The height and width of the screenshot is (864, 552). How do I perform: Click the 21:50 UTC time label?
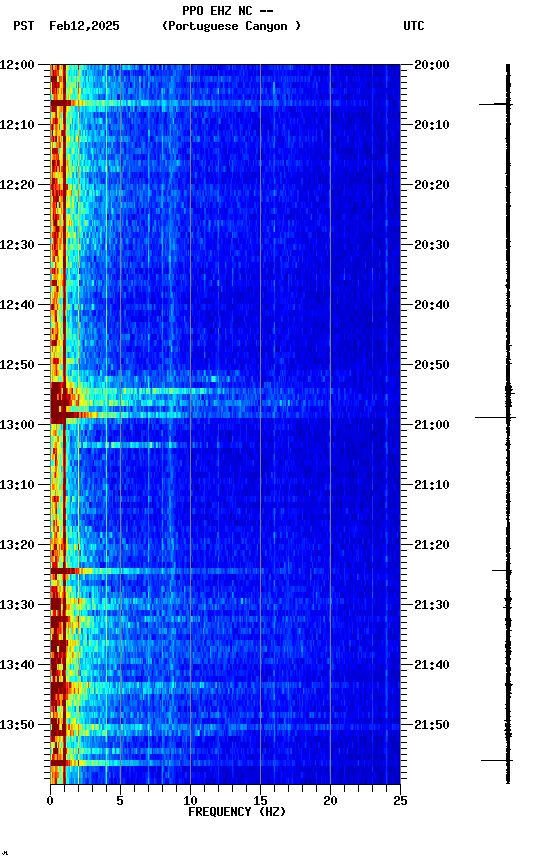(432, 726)
